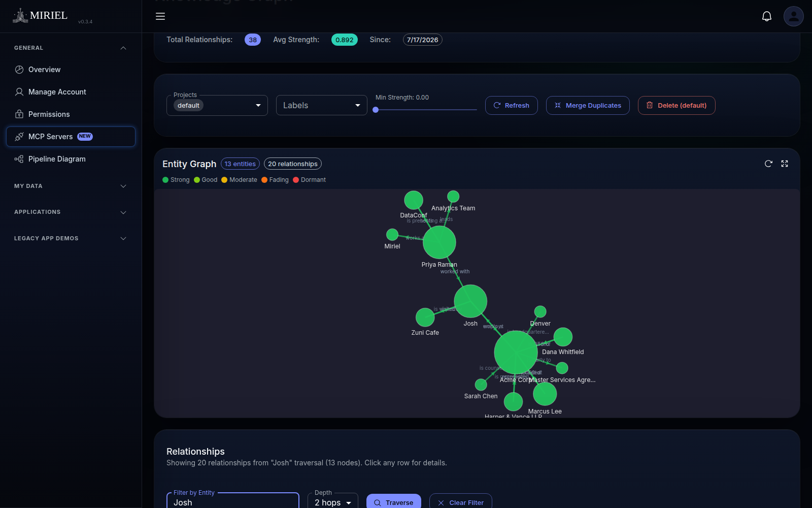Open the user profile avatar
This screenshot has height=508, width=812.
[x=794, y=16]
